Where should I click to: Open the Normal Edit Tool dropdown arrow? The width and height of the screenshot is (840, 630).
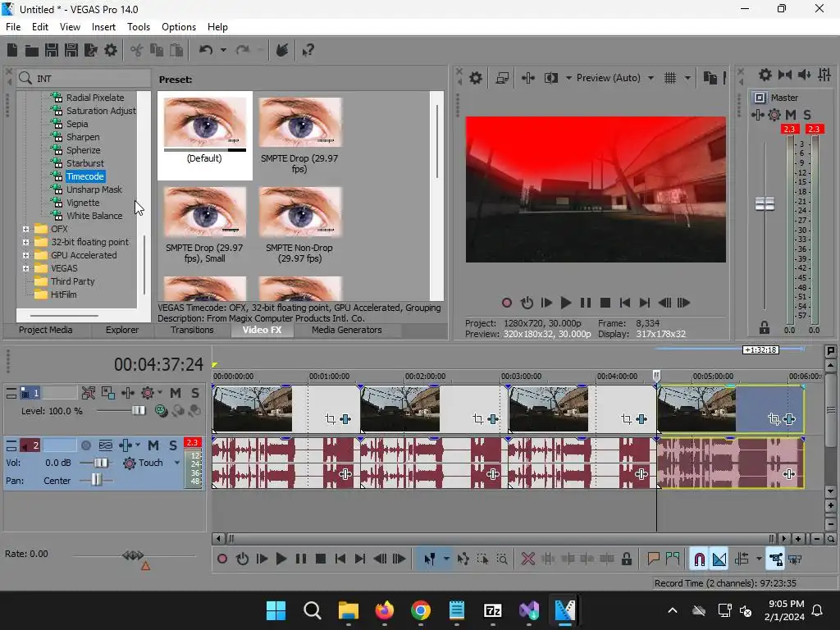pos(446,559)
